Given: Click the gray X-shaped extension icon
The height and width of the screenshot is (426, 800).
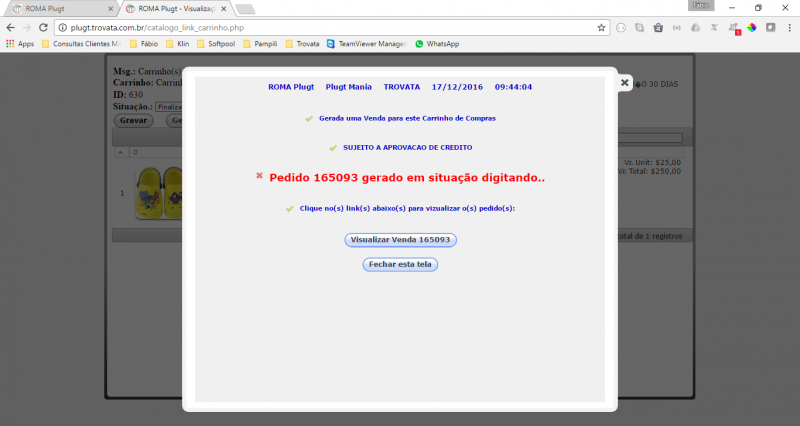Looking at the screenshot, I should 714,28.
